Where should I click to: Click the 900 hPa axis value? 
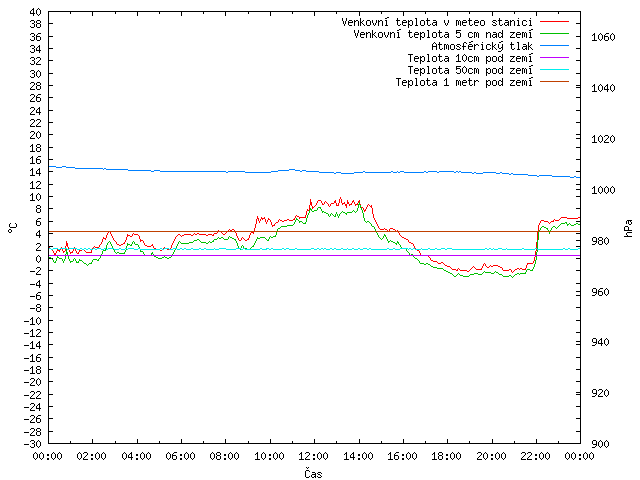(600, 444)
